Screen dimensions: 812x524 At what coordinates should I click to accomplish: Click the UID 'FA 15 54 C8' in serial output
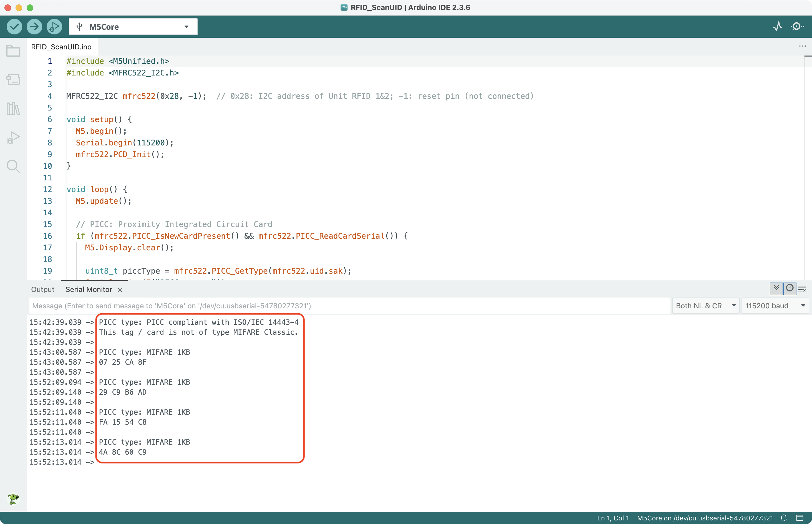click(123, 422)
